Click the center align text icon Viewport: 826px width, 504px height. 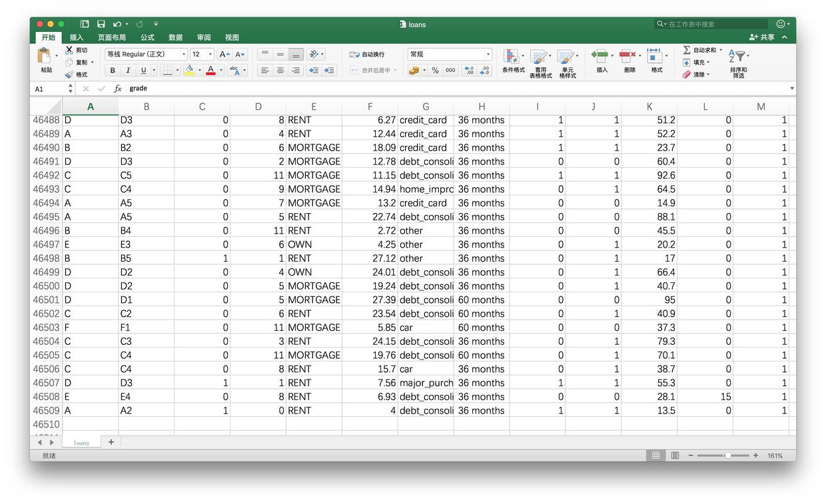tap(280, 71)
